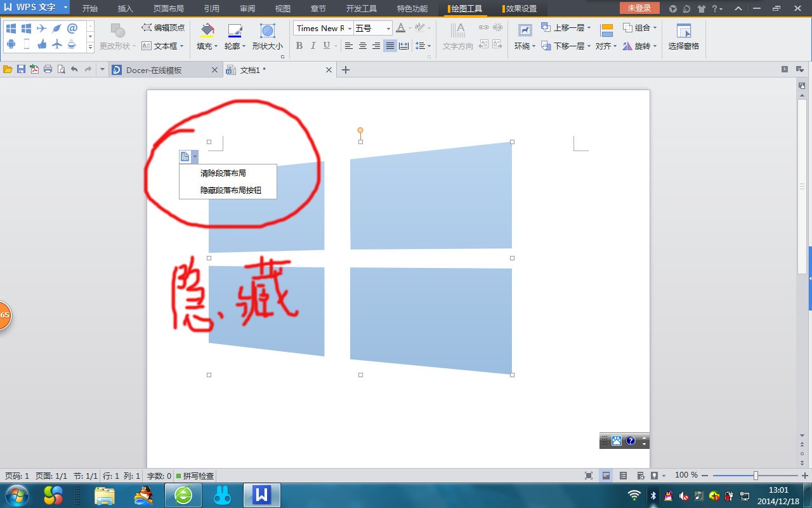Select the coffee cup shape
The image size is (812, 508).
[72, 44]
